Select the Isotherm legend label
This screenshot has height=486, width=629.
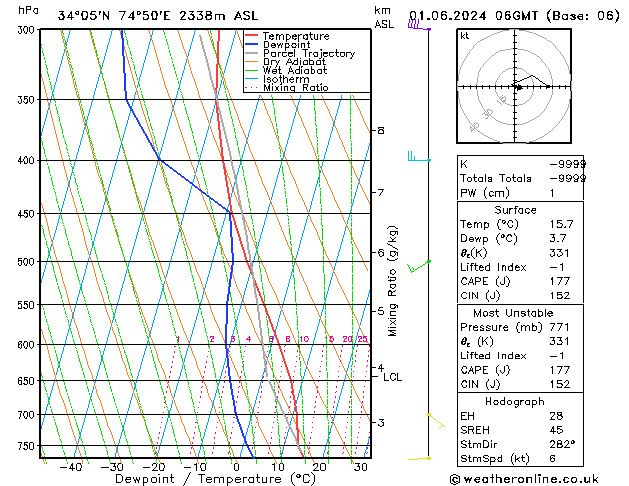(286, 79)
